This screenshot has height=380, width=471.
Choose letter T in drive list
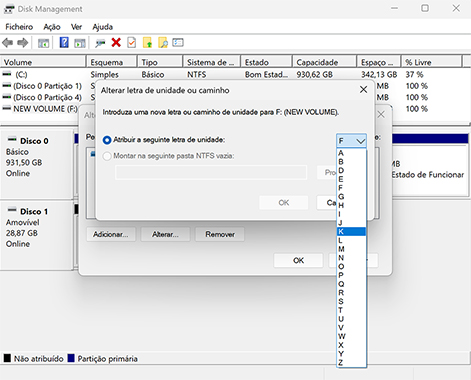click(351, 310)
